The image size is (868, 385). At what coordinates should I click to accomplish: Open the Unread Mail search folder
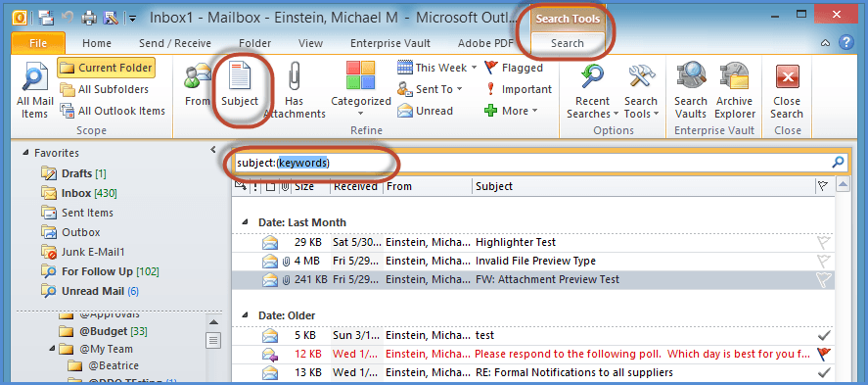click(90, 291)
